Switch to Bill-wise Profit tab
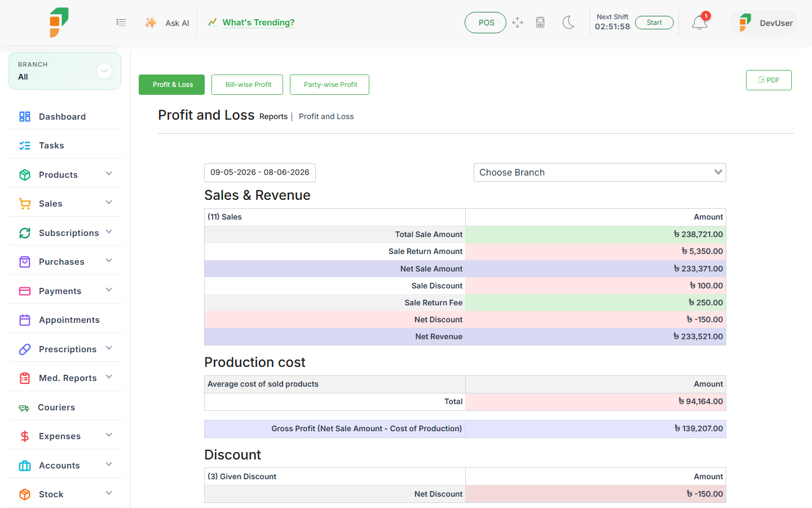Screen dimensions: 812x508 [248, 85]
